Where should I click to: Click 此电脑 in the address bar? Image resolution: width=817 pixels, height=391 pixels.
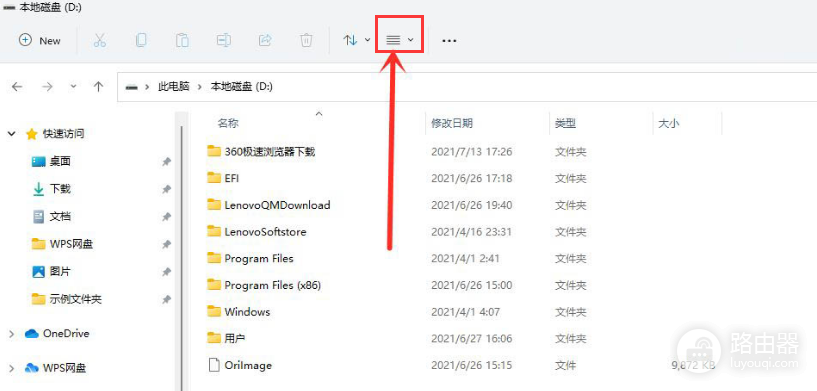(x=174, y=87)
